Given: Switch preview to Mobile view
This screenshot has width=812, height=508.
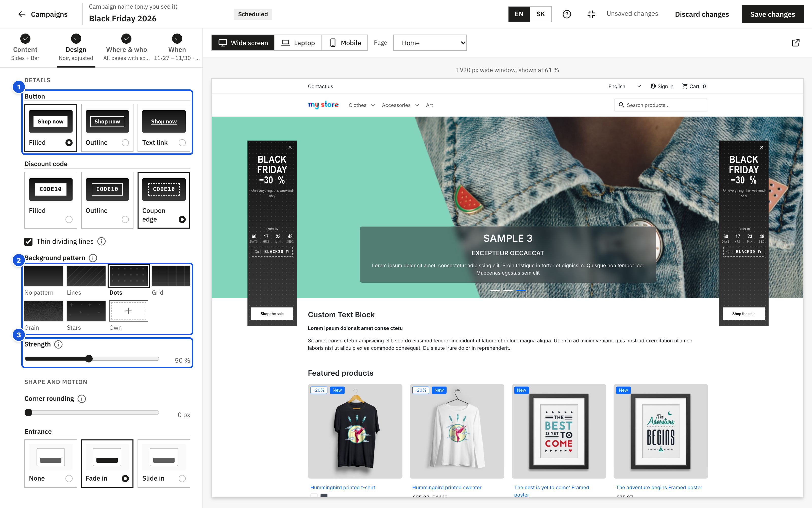Looking at the screenshot, I should [x=345, y=43].
